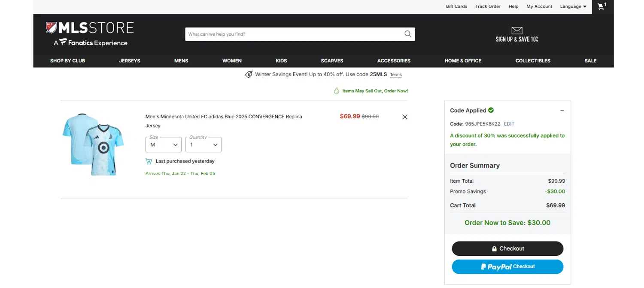Screen dimensions: 644x288
Task: Click the cart icon beside Last purchased
Action: point(149,161)
